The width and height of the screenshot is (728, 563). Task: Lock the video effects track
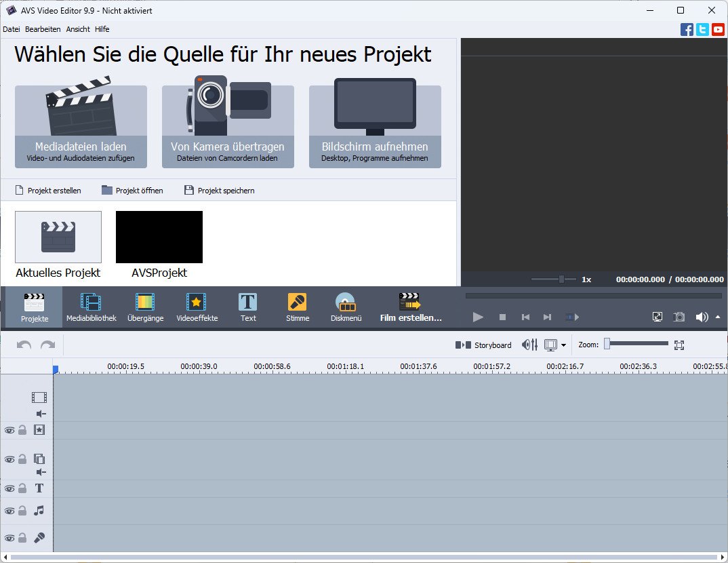[22, 430]
